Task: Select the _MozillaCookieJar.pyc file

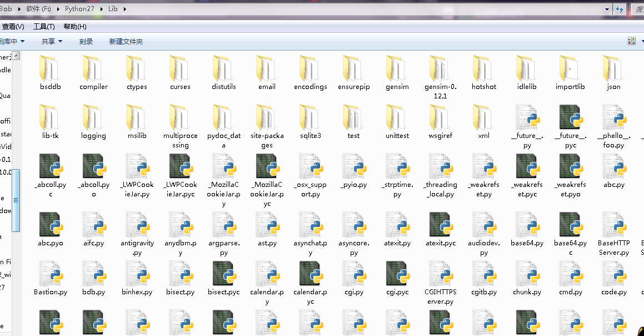Action: click(x=267, y=180)
